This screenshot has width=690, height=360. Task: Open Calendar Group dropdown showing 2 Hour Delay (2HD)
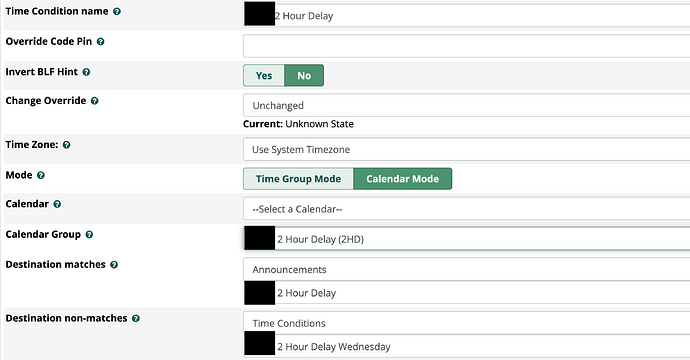click(466, 239)
